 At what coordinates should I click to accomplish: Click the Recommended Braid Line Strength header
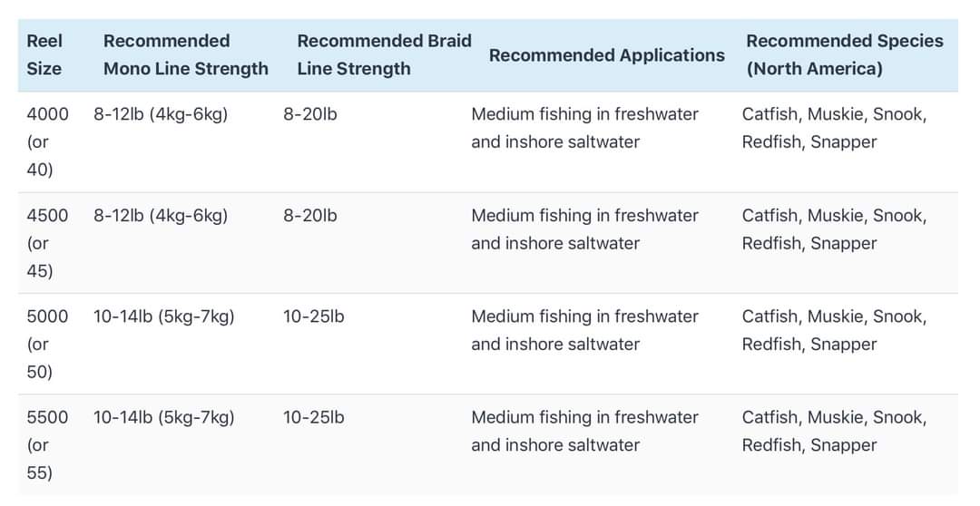(x=384, y=55)
